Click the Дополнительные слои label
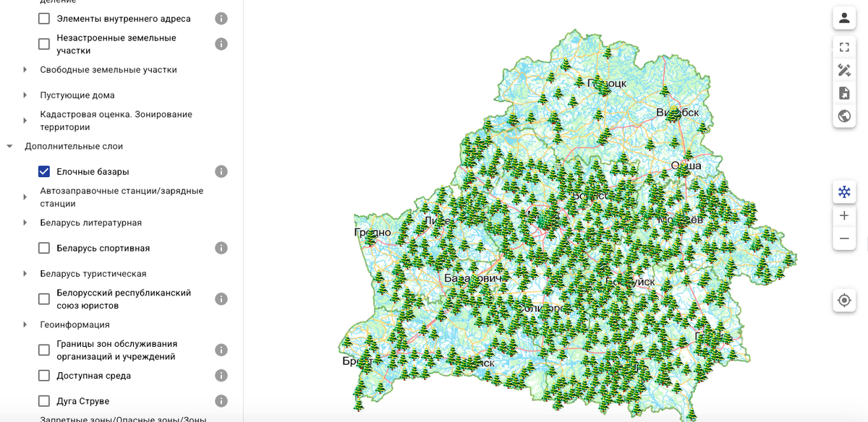 pos(74,146)
